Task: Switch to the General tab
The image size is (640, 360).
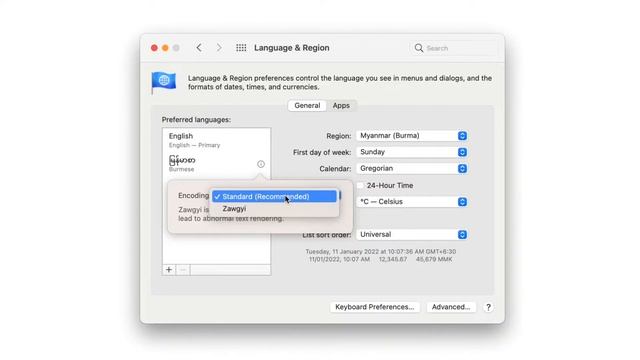Action: point(307,105)
